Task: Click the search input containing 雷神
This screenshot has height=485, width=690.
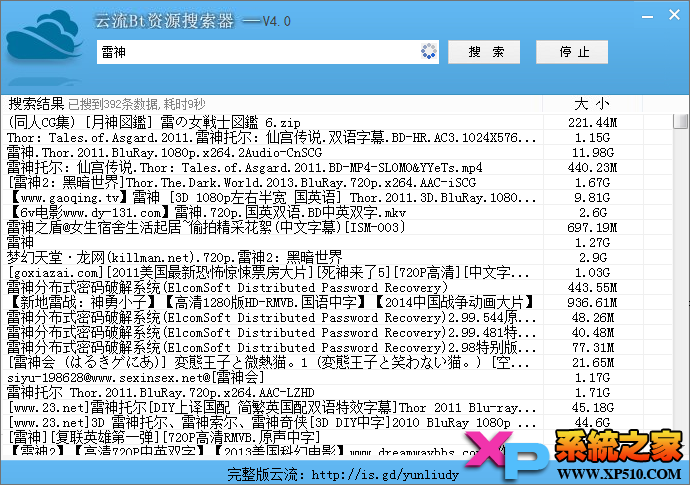Action: (x=268, y=52)
